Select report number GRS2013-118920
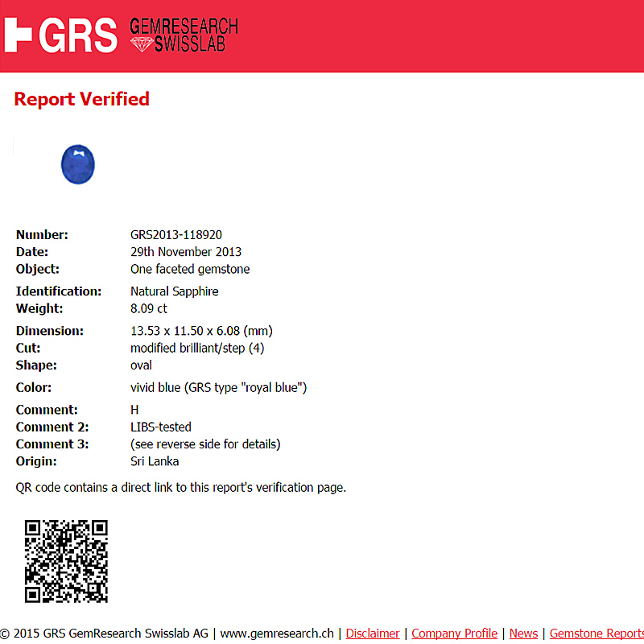Screen dimensions: 644x644 click(176, 234)
